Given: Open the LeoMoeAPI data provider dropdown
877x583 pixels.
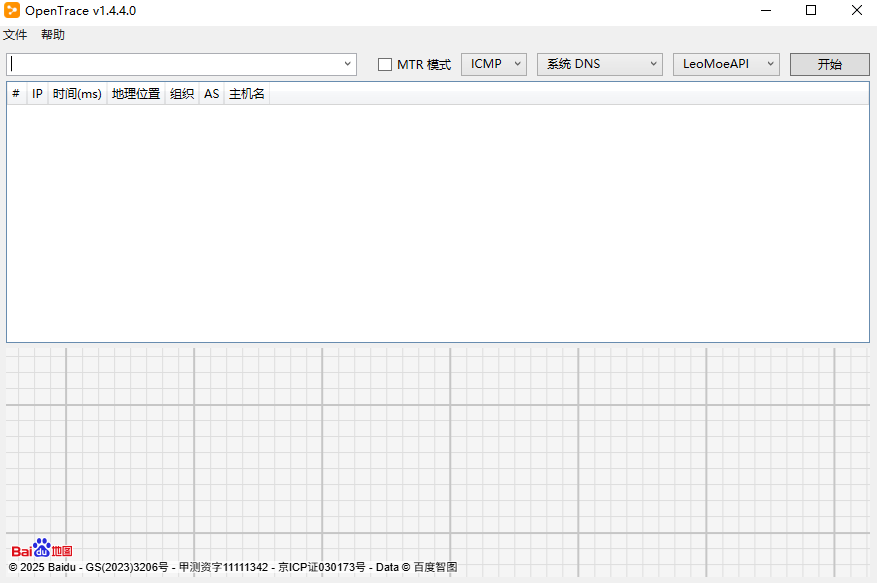Looking at the screenshot, I should pos(726,64).
